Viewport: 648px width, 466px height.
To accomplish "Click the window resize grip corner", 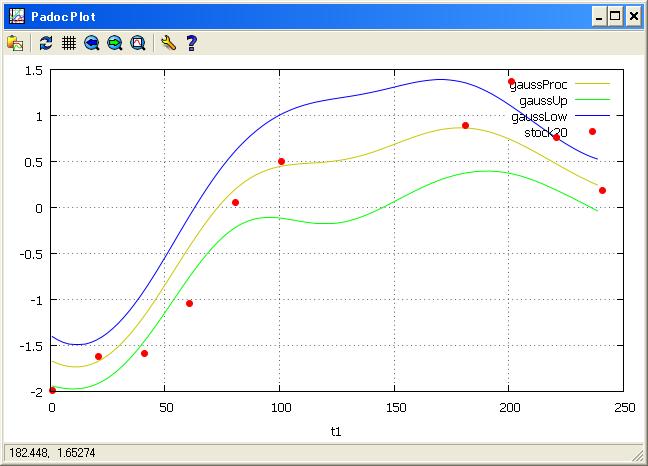I will point(637,455).
